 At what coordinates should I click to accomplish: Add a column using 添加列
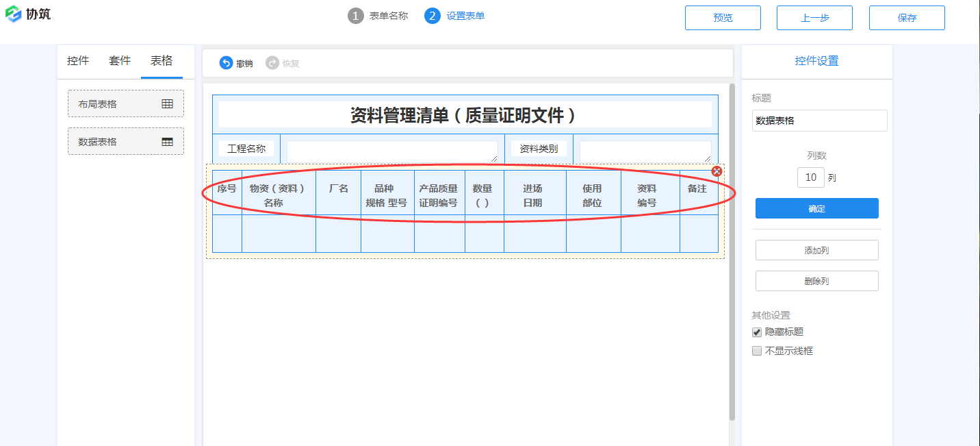point(816,249)
